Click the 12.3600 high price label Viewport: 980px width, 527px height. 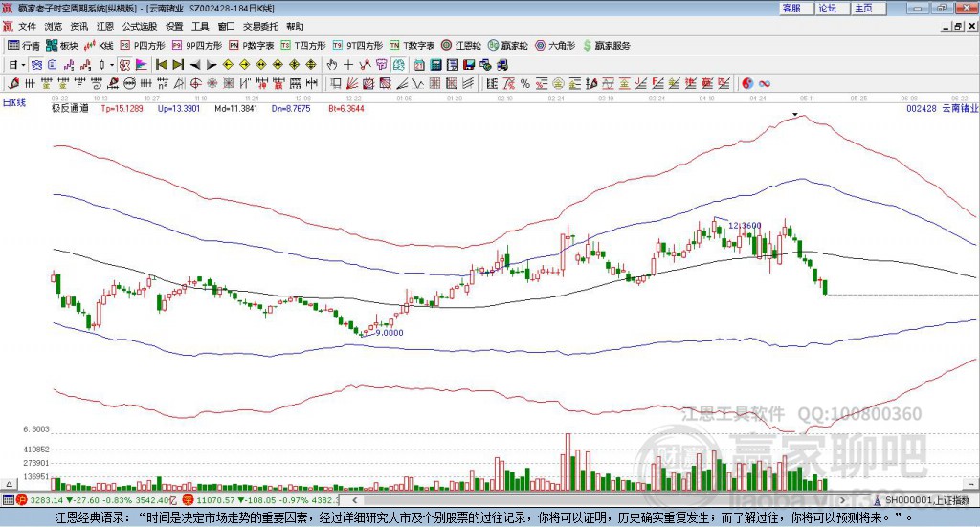tap(745, 226)
